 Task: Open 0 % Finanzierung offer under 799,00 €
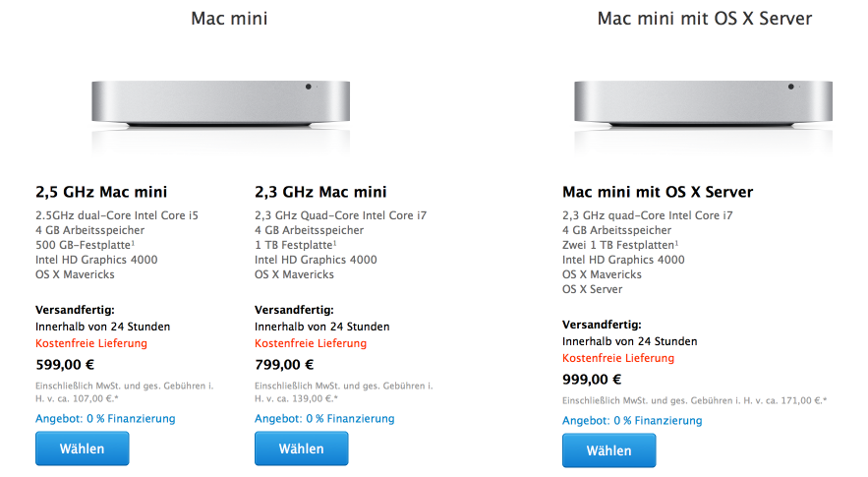tap(324, 418)
